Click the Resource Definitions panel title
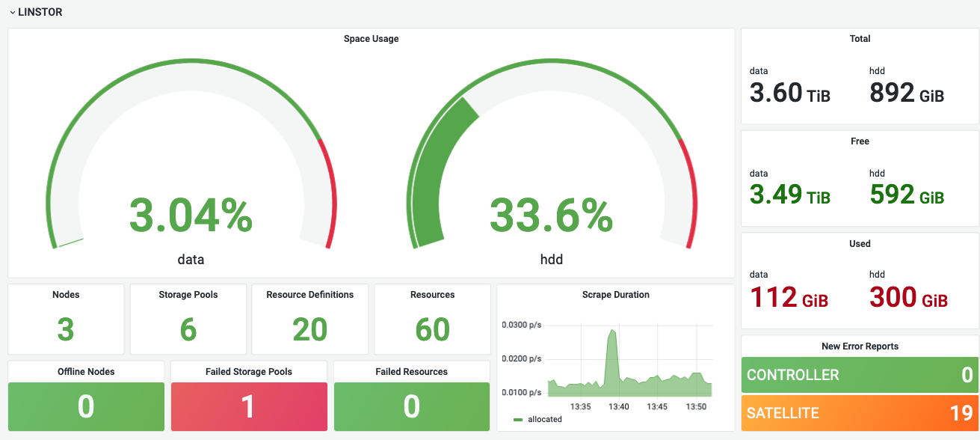The width and height of the screenshot is (980, 440). 310,295
